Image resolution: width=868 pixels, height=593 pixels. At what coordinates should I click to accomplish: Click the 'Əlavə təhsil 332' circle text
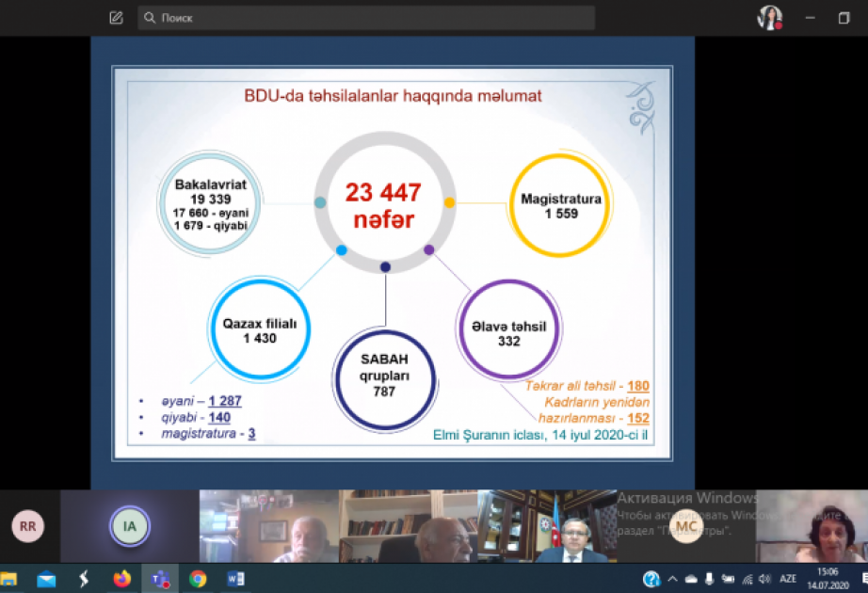click(x=508, y=334)
